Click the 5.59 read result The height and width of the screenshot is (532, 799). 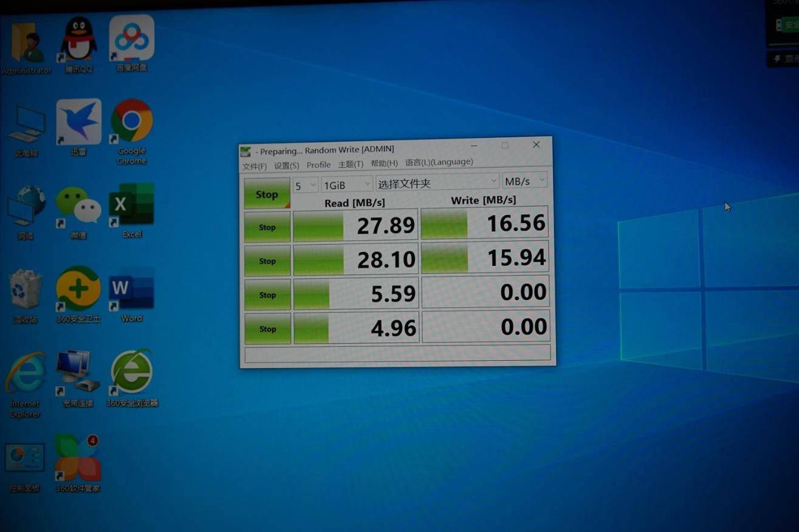point(356,294)
